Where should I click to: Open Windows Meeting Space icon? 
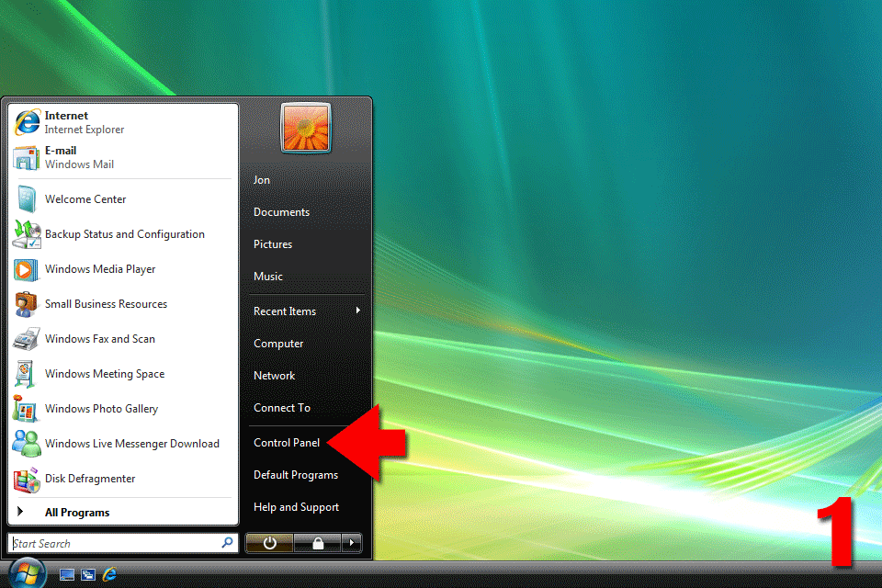point(25,374)
